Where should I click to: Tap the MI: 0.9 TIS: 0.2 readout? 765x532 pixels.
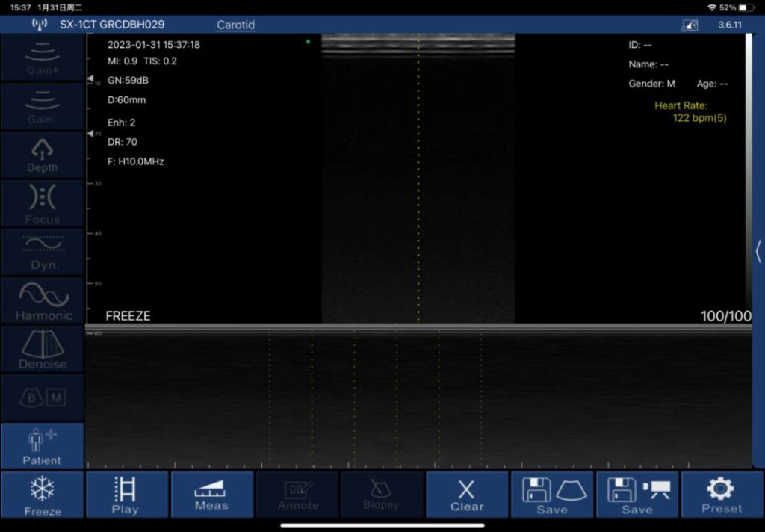[142, 61]
